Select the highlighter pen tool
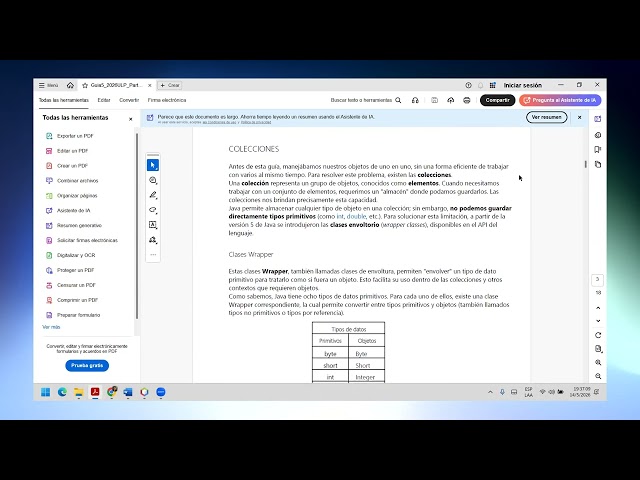Viewport: 640px width, 480px height. click(153, 195)
